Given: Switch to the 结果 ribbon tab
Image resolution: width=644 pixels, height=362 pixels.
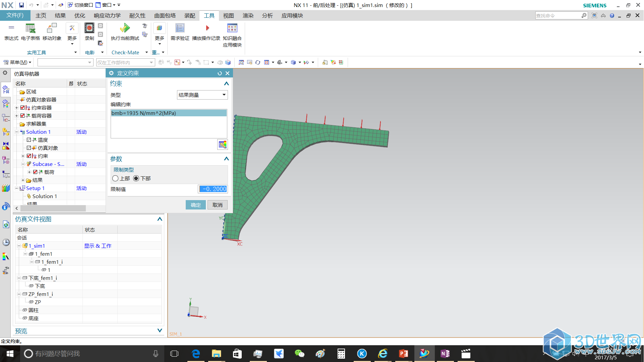Looking at the screenshot, I should (x=60, y=15).
